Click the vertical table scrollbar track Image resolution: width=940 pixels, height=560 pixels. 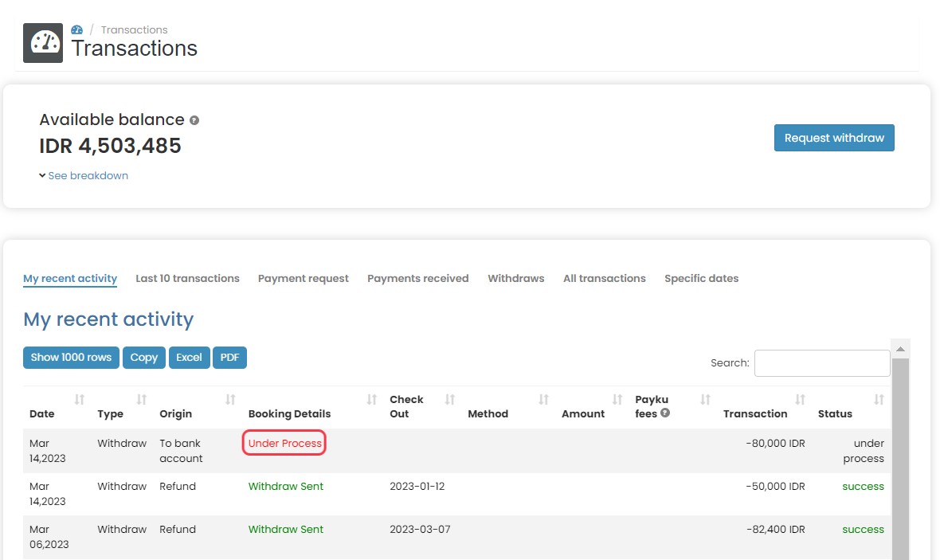[x=900, y=460]
